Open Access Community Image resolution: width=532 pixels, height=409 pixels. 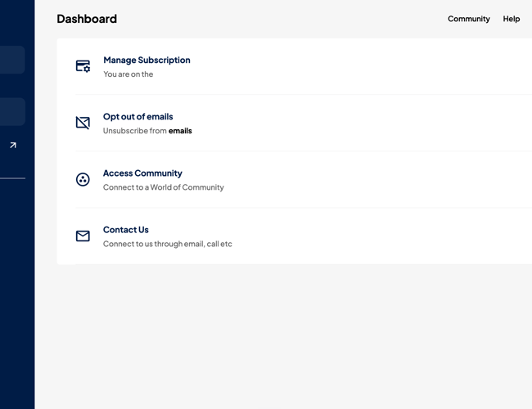click(142, 173)
